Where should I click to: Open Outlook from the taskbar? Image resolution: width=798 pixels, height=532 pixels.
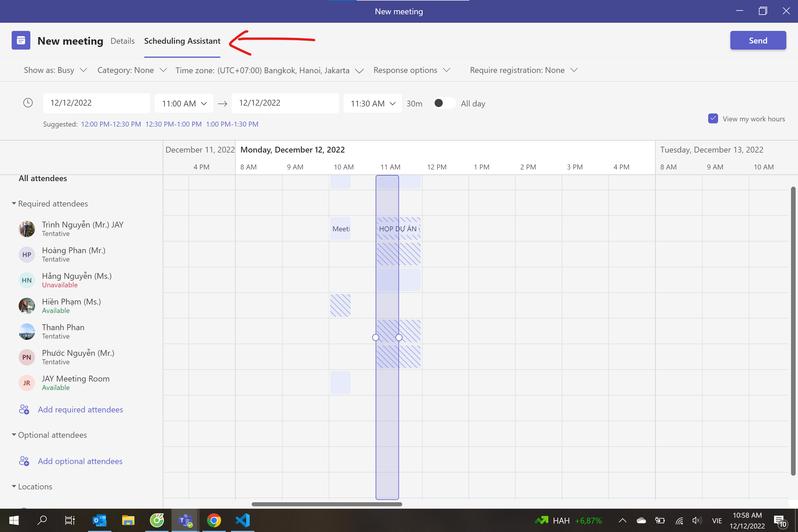(99, 520)
